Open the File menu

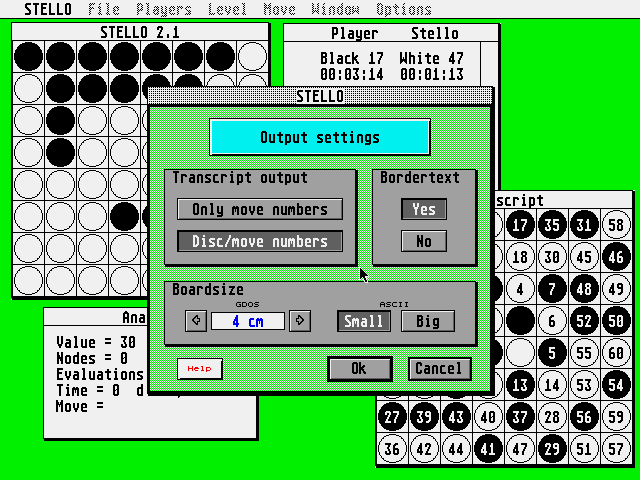104,9
